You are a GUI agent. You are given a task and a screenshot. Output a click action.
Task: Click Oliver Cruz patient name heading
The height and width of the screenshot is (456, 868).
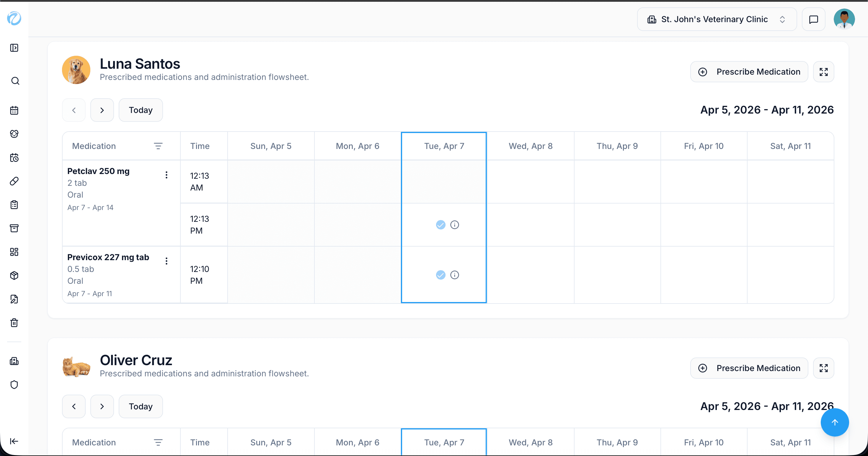pyautogui.click(x=136, y=360)
